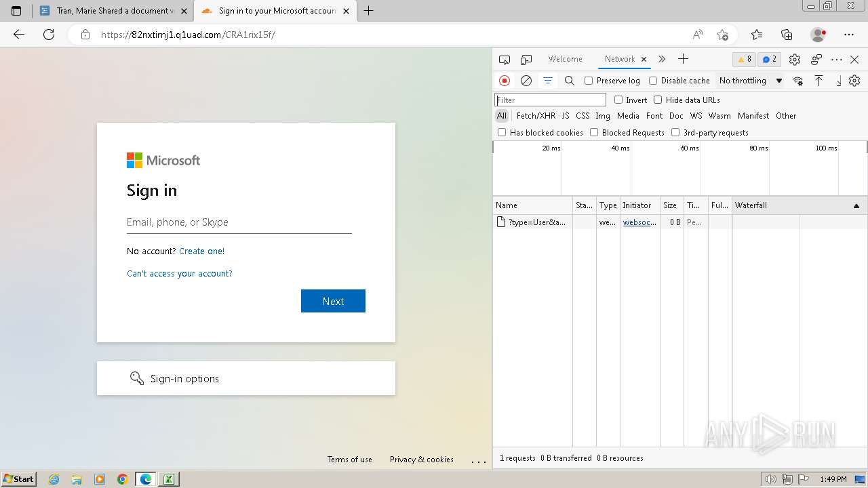The width and height of the screenshot is (868, 488).
Task: Open the websocket initiator link
Action: [639, 222]
